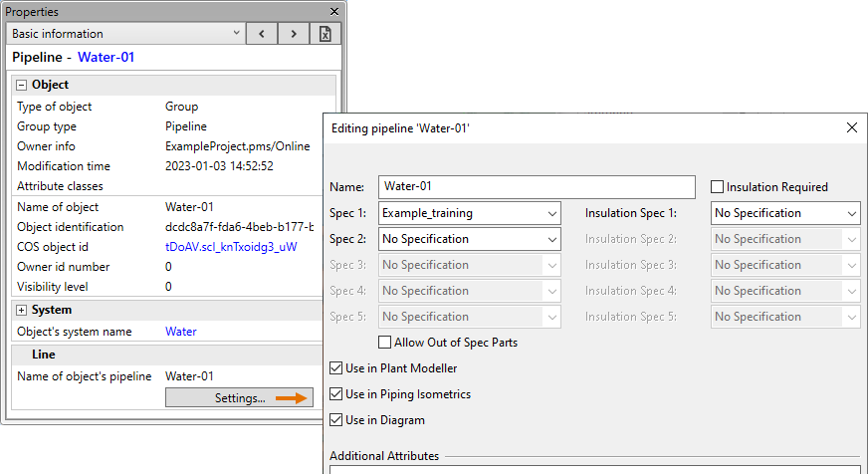Uncheck Use in Plant Modeller
Screen dimensions: 868x474
pyautogui.click(x=336, y=368)
